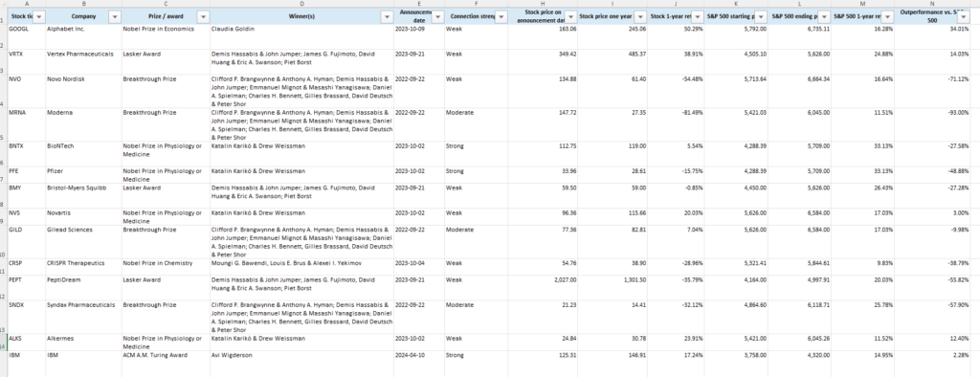Select column L header
This screenshot has height=377, width=980.
click(799, 4)
